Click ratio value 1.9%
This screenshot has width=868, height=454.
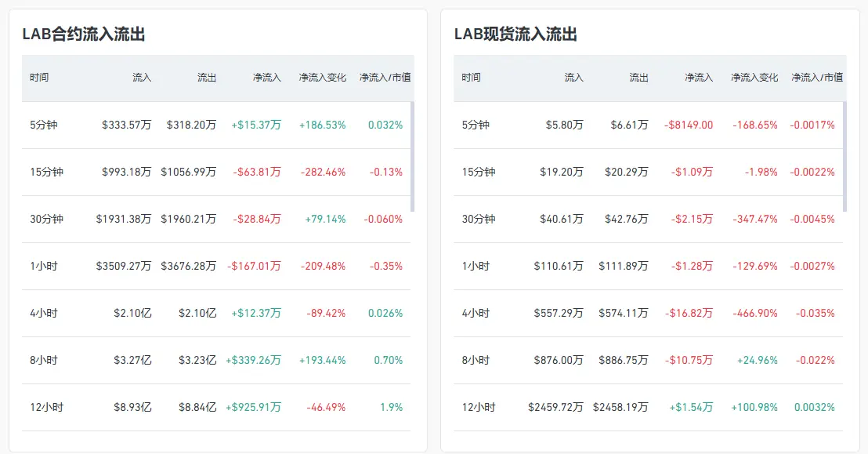(x=392, y=408)
